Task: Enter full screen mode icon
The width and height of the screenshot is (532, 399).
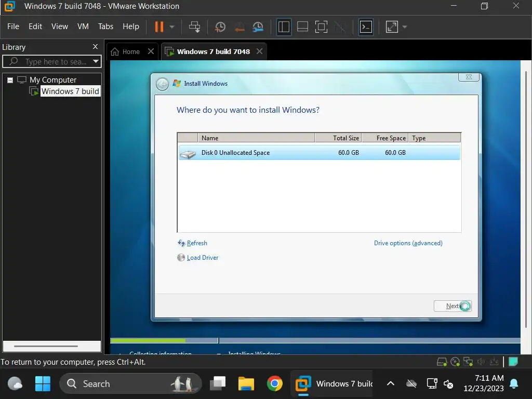Action: (x=321, y=27)
